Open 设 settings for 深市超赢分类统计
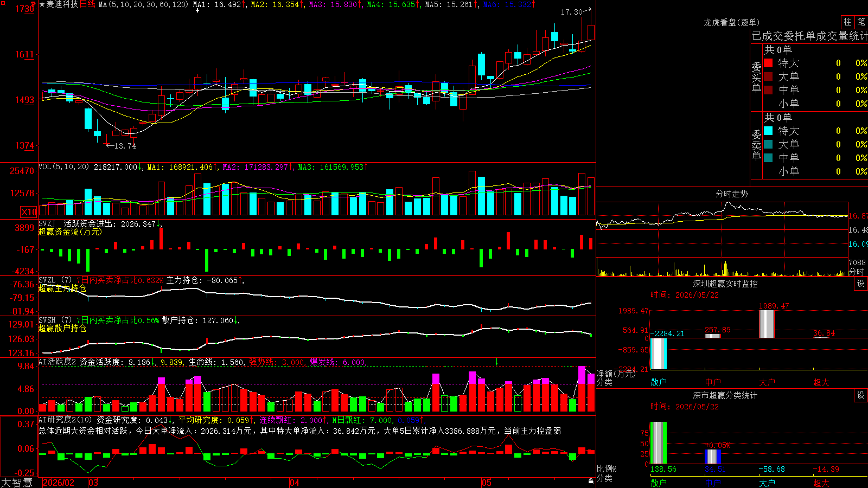This screenshot has height=488, width=868. pyautogui.click(x=861, y=395)
